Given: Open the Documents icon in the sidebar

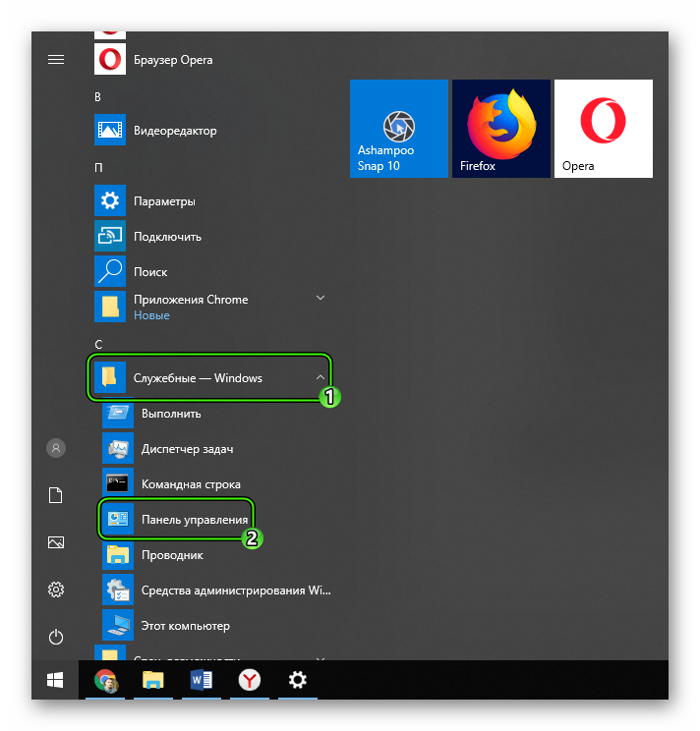Looking at the screenshot, I should [56, 495].
